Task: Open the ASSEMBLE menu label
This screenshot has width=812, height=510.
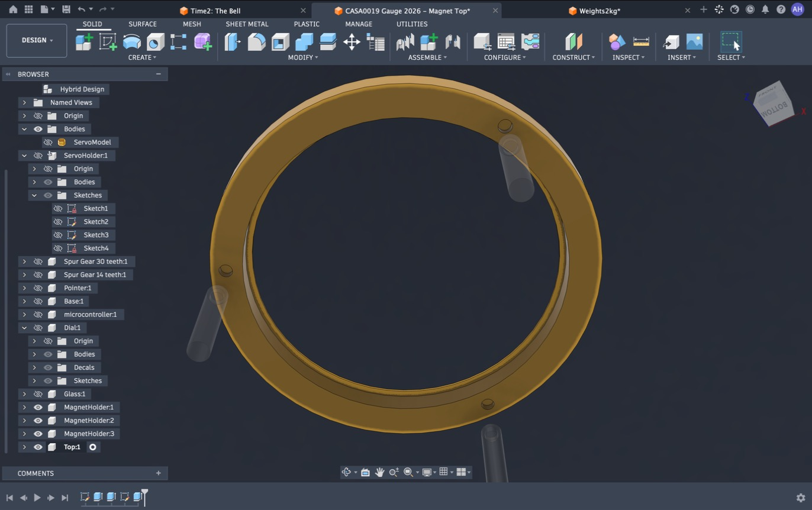Action: (x=427, y=57)
